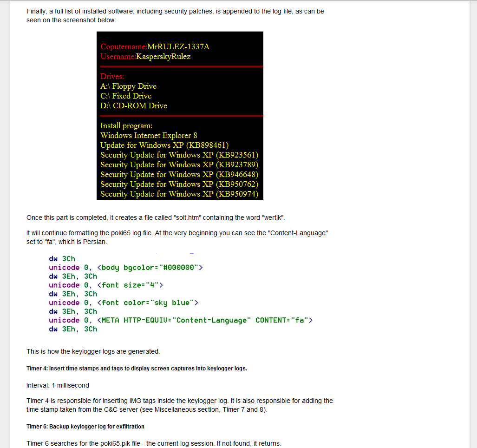Click the paragraph about Timer 4 inserting IMG tags

pyautogui.click(x=180, y=405)
